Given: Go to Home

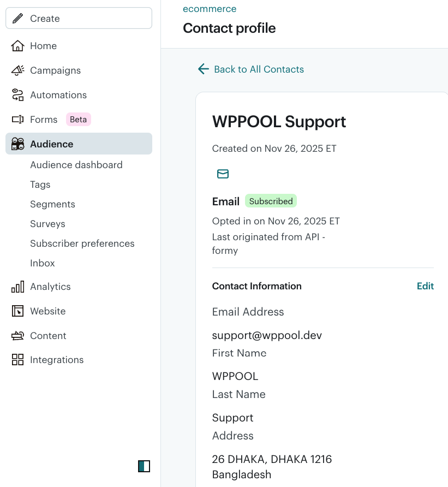Looking at the screenshot, I should (x=44, y=46).
